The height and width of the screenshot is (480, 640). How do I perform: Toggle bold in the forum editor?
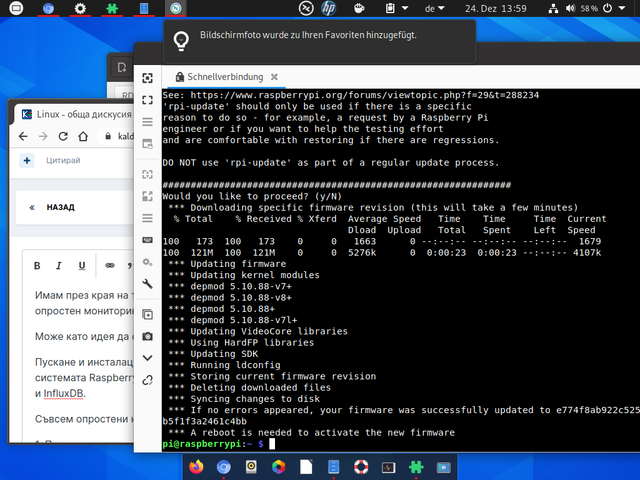coord(37,266)
